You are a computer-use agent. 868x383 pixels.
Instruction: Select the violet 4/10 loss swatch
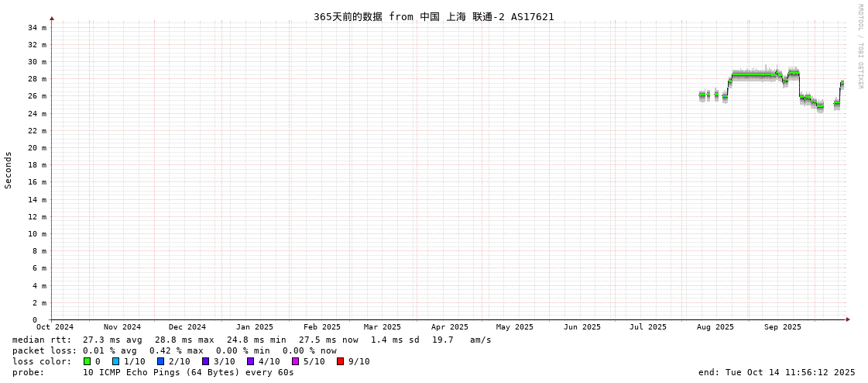point(250,361)
